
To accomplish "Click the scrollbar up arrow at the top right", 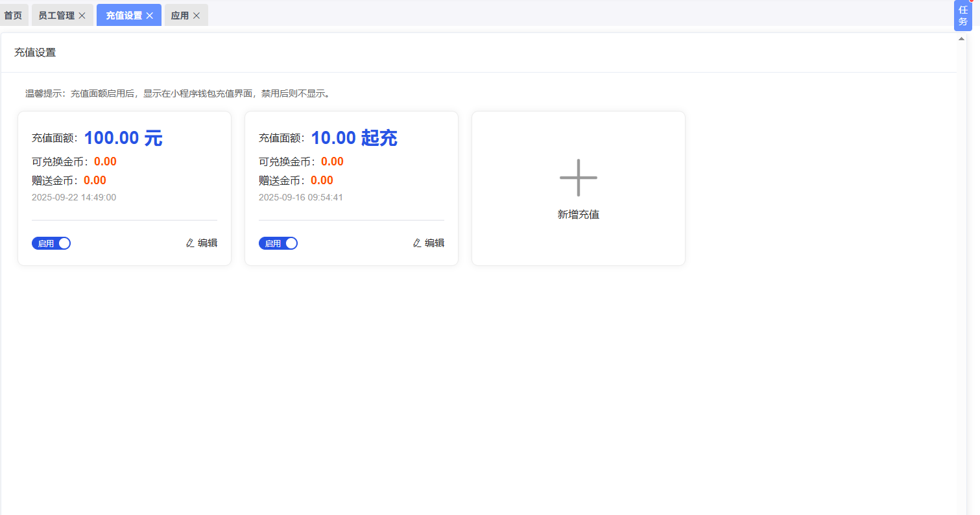I will coord(962,39).
